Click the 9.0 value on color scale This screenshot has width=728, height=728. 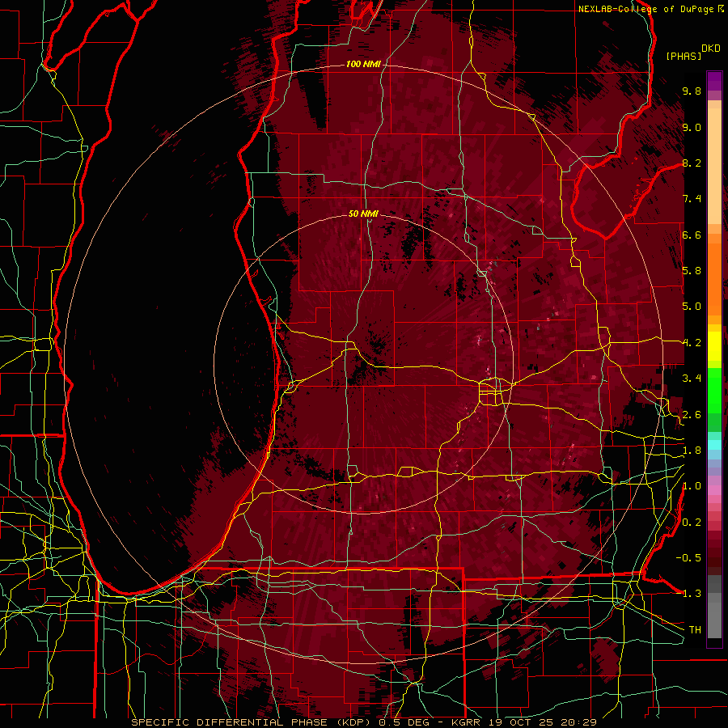coord(692,127)
